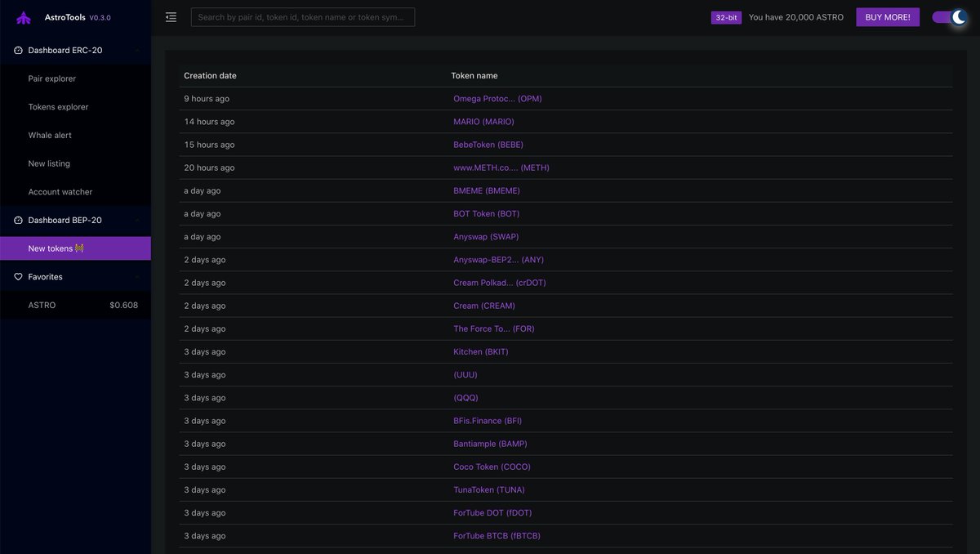This screenshot has width=980, height=554.
Task: Open The Force To... (FOR) token
Action: click(494, 328)
